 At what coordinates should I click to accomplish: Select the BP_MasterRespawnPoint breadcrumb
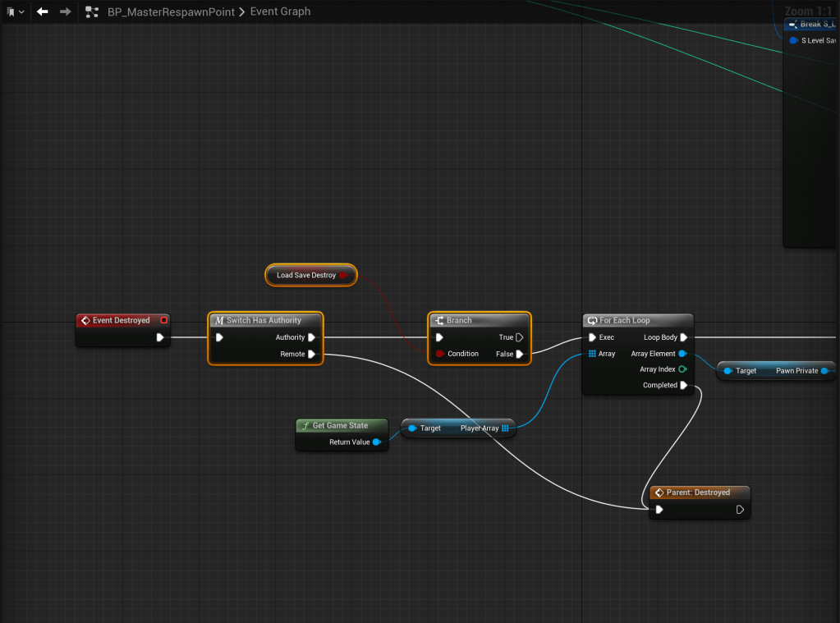(x=170, y=12)
